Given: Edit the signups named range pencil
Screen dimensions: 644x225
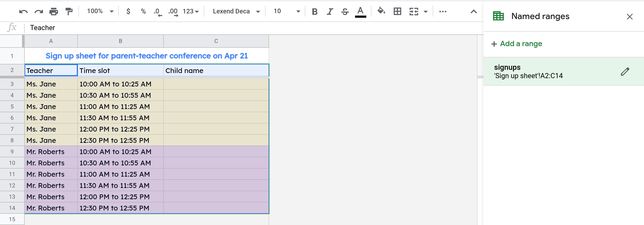Looking at the screenshot, I should (x=625, y=72).
